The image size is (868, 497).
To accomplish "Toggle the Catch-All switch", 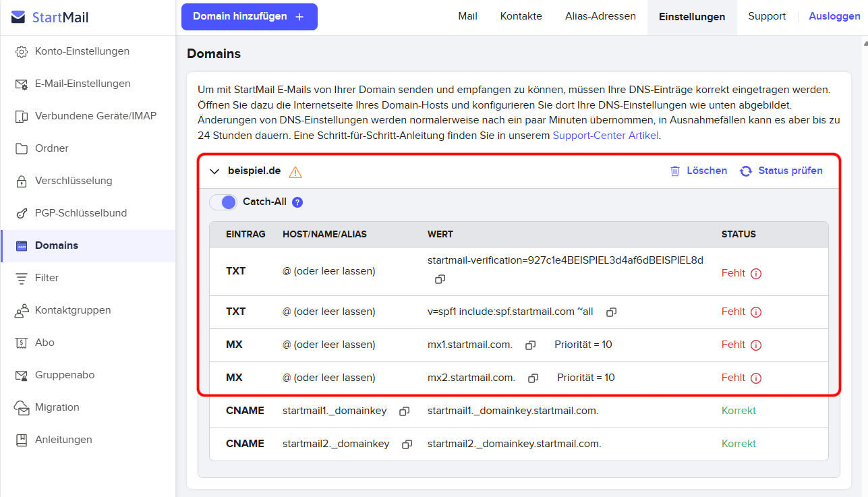I will (223, 202).
